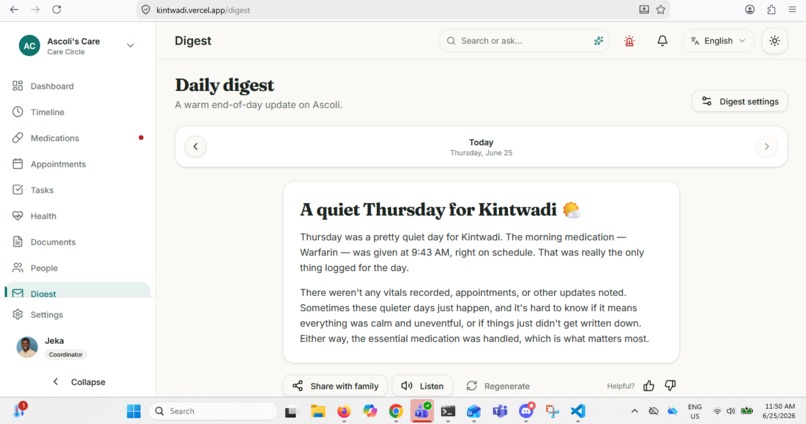This screenshot has height=424, width=806.
Task: Open browser account icon
Action: tap(750, 10)
